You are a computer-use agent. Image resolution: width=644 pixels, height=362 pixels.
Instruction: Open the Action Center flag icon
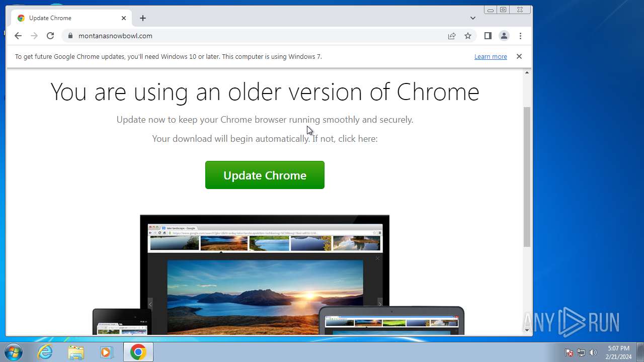coord(569,352)
